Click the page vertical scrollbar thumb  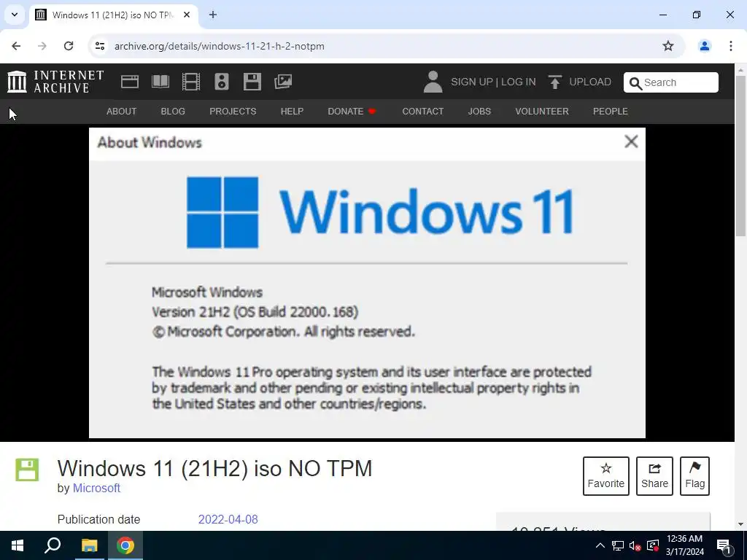click(741, 155)
